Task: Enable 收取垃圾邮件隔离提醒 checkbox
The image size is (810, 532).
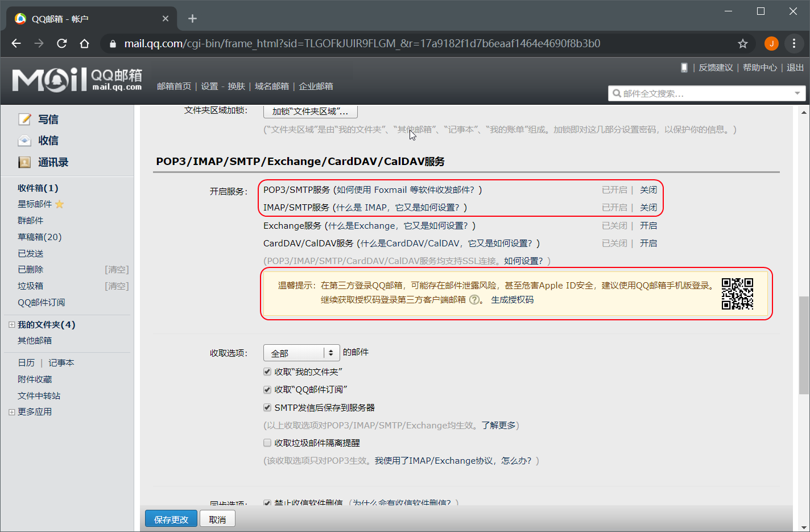Action: (x=267, y=443)
